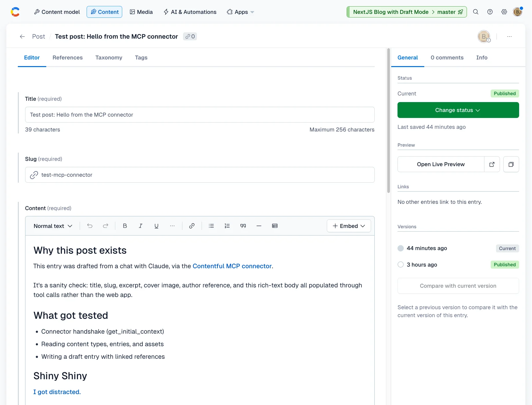The width and height of the screenshot is (532, 405).
Task: Insert a horizontal rule
Action: pyautogui.click(x=259, y=226)
